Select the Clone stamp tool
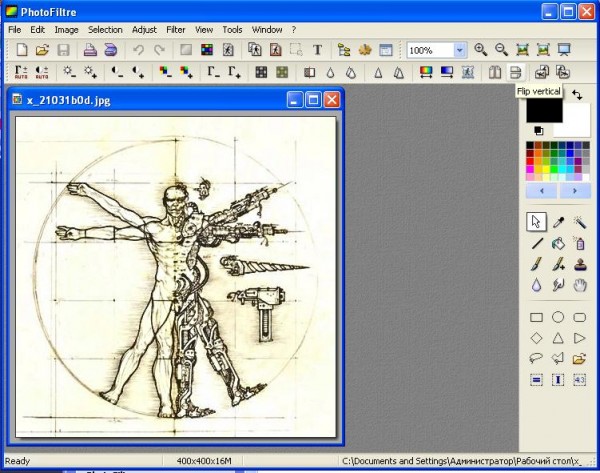 [580, 264]
